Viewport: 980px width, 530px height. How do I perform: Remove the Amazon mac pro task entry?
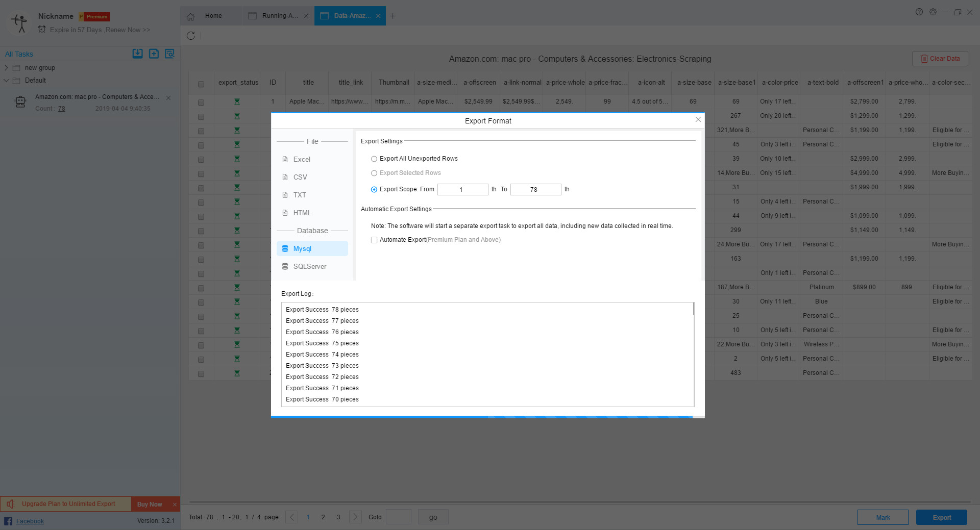point(168,97)
